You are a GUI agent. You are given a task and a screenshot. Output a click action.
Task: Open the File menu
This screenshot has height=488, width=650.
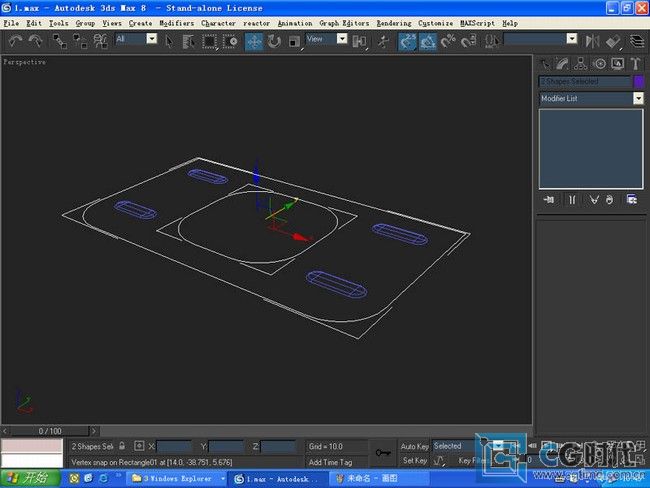11,23
